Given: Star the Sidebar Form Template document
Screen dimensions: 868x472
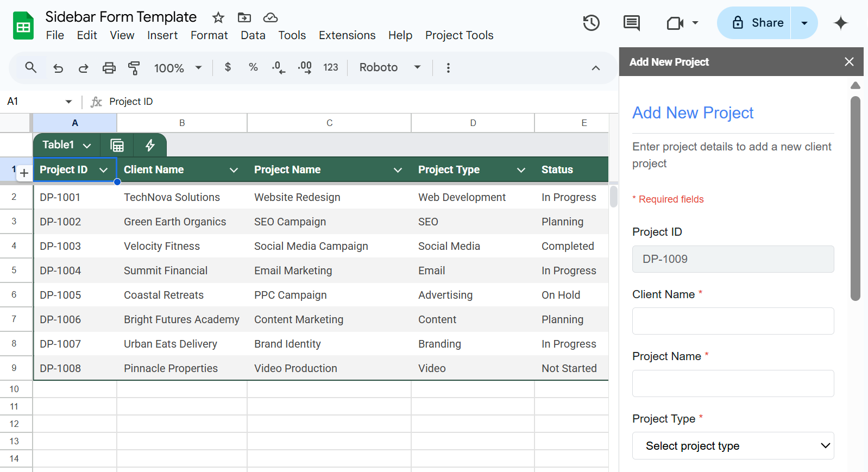Looking at the screenshot, I should pyautogui.click(x=218, y=17).
